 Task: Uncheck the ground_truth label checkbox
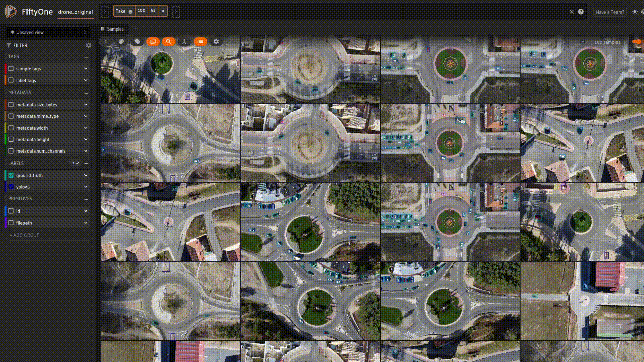click(11, 175)
